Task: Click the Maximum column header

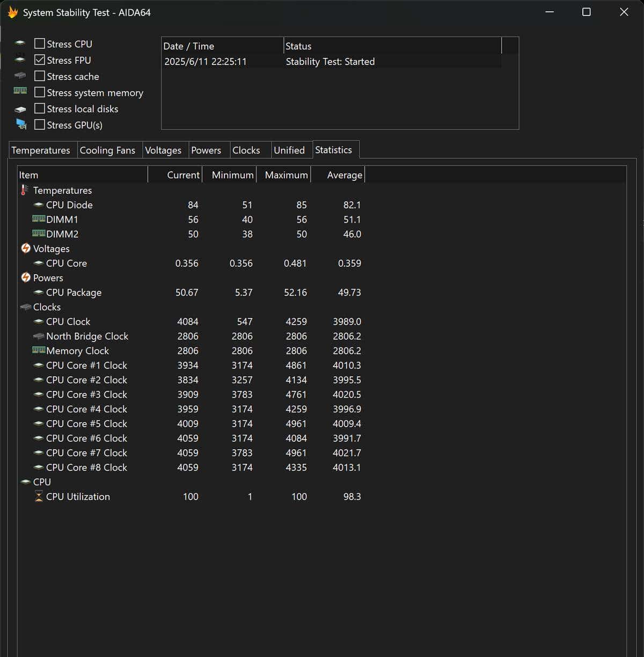Action: click(x=286, y=175)
